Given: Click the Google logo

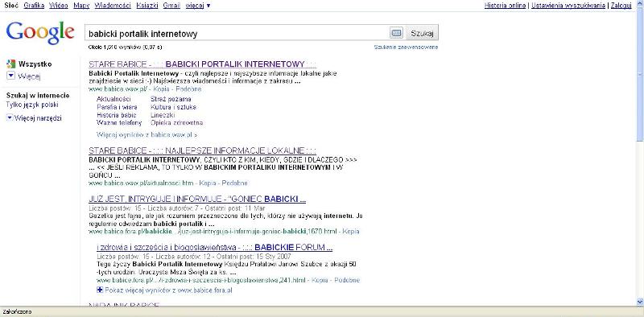Looking at the screenshot, I should click(x=40, y=33).
